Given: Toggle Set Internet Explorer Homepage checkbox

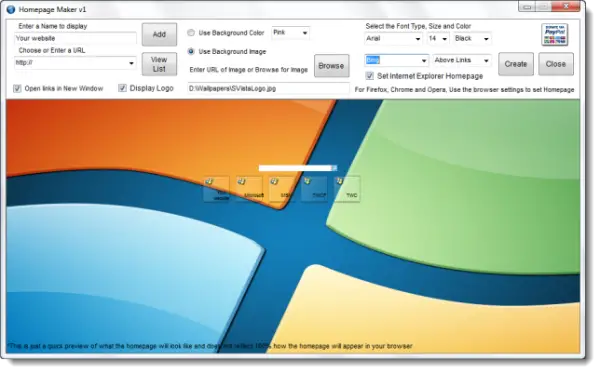Looking at the screenshot, I should (x=370, y=76).
